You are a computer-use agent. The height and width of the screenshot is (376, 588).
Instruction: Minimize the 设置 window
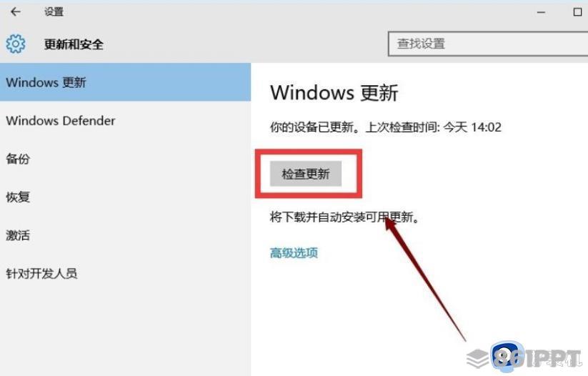coord(541,12)
